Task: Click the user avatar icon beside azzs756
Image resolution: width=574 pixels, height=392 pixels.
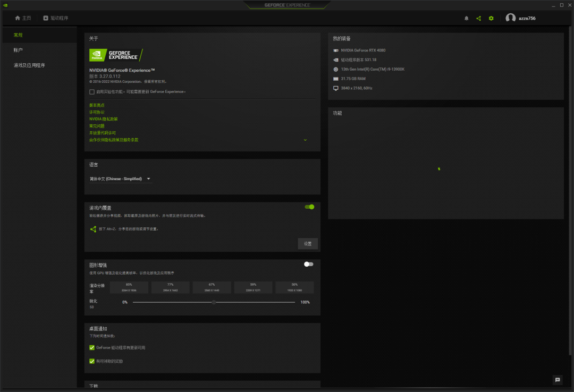Action: (x=511, y=18)
